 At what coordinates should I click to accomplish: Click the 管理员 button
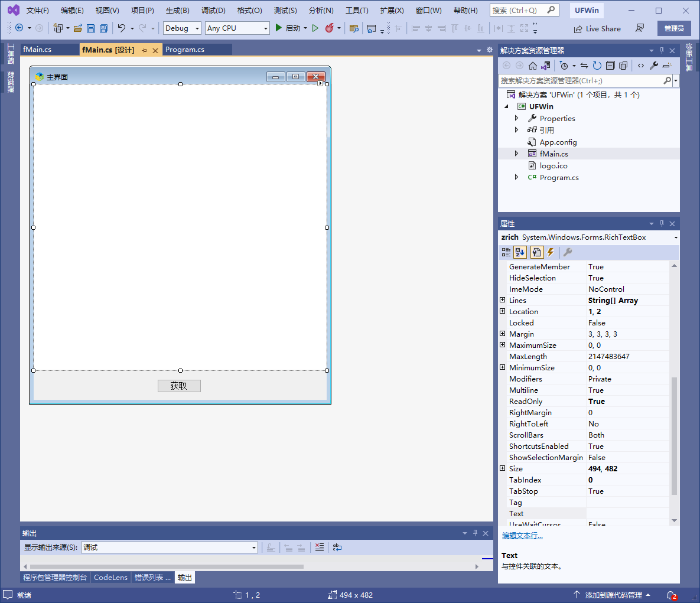pyautogui.click(x=674, y=28)
